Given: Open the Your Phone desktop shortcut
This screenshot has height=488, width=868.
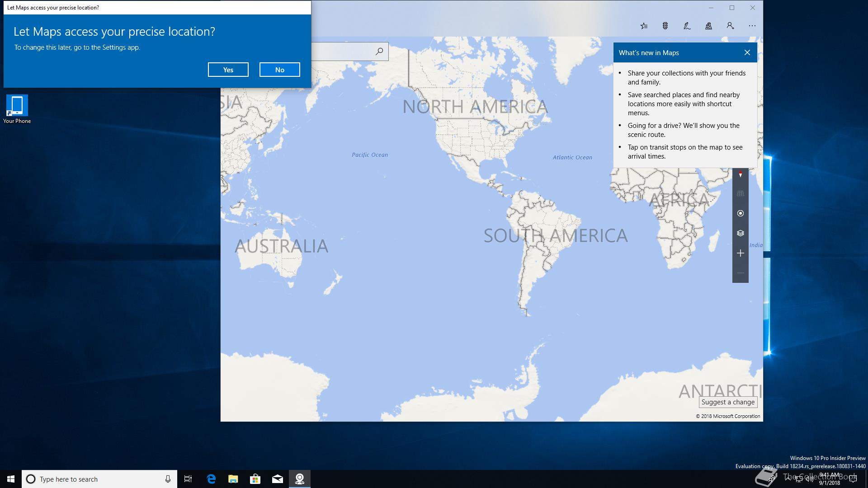Looking at the screenshot, I should [17, 109].
